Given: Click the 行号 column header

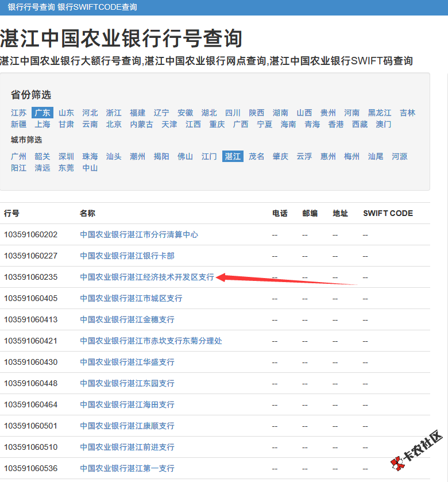Looking at the screenshot, I should (x=11, y=213).
